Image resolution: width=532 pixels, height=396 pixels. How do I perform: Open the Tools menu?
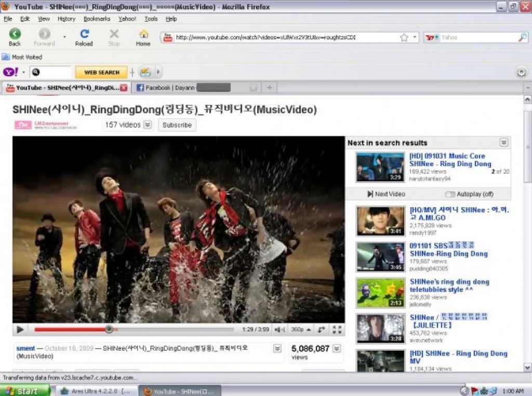coord(151,19)
